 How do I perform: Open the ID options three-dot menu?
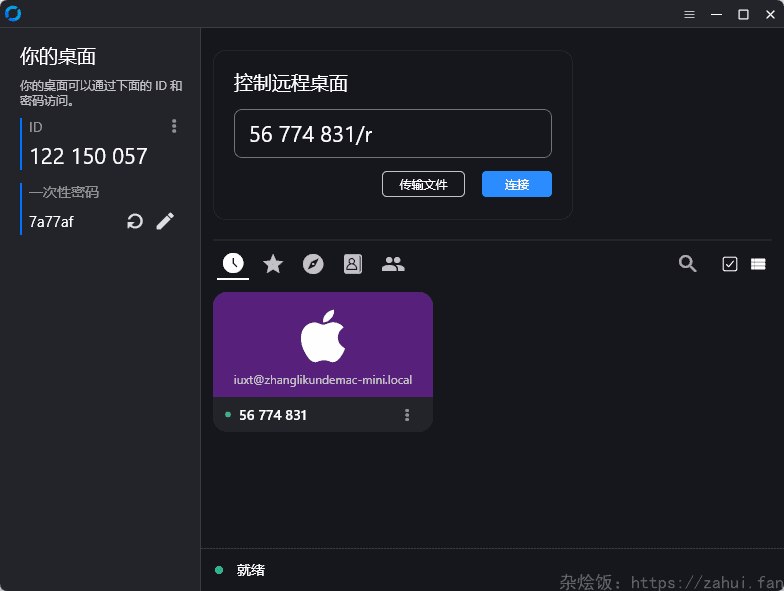(174, 126)
